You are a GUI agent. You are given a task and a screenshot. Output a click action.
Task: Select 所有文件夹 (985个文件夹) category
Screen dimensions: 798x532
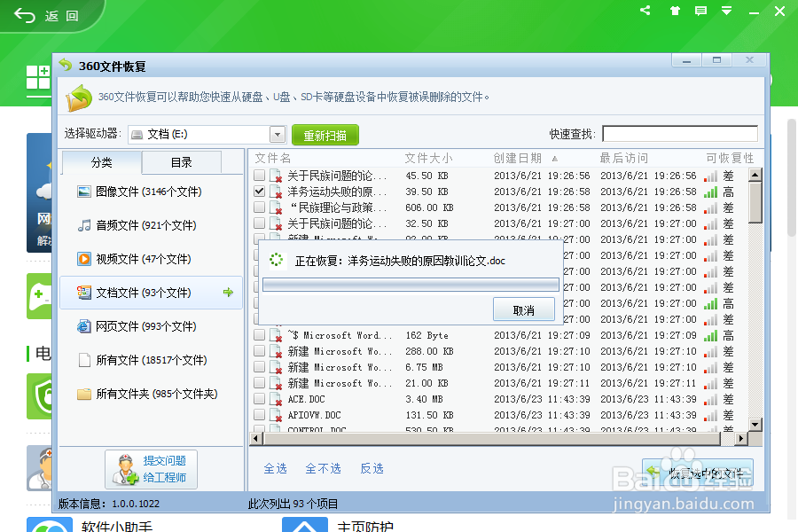pos(151,394)
